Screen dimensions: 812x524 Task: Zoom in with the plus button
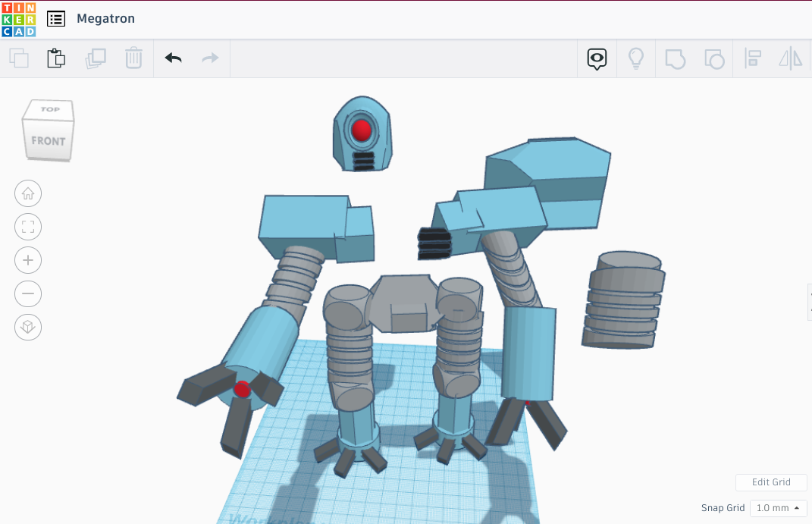coord(28,260)
